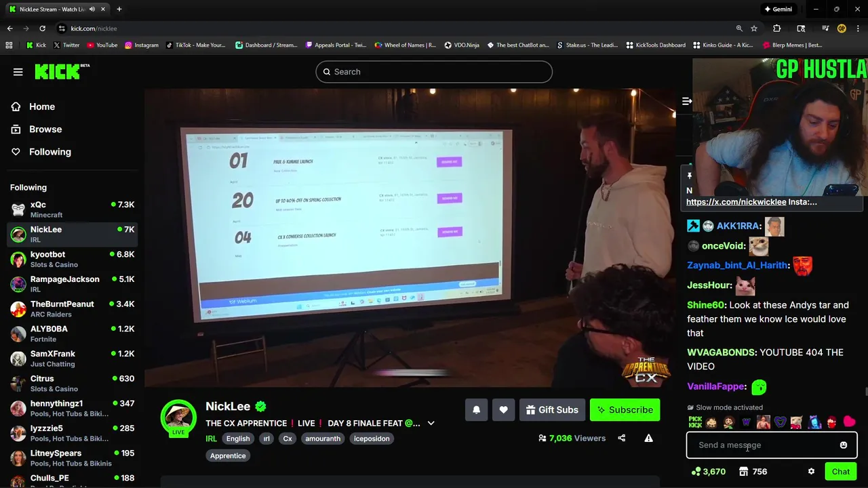Open Chrome three-dot menu
Screen dimensions: 868x488
pos(858,28)
